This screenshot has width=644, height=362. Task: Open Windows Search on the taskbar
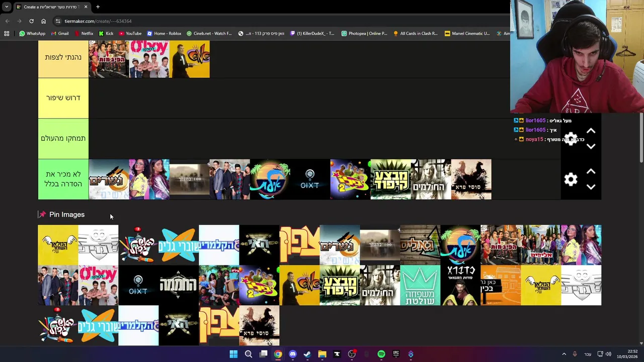coord(248,354)
